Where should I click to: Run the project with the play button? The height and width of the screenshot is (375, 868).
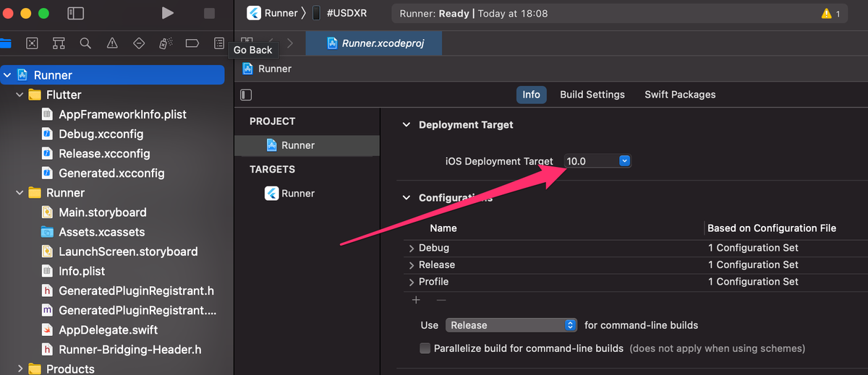(167, 13)
